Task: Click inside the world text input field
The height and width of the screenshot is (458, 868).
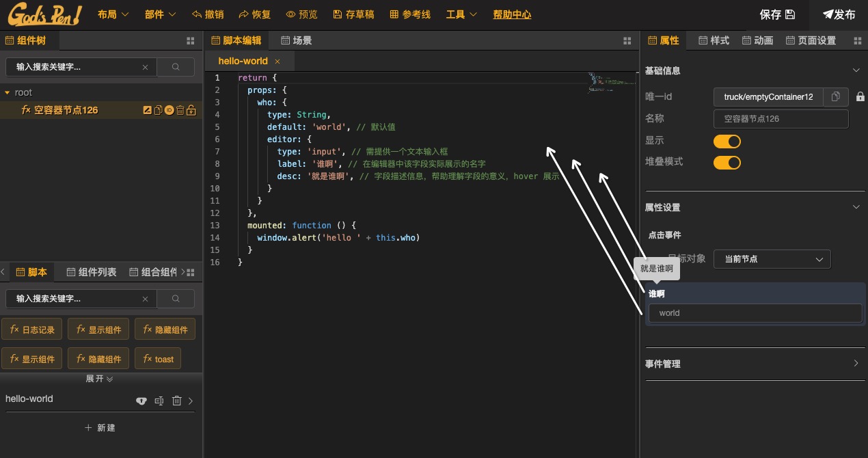Action: click(755, 312)
